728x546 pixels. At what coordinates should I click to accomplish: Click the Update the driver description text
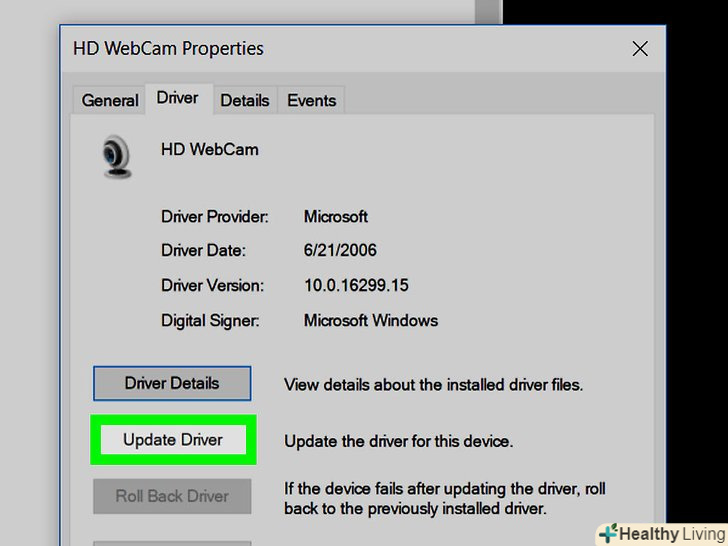398,441
